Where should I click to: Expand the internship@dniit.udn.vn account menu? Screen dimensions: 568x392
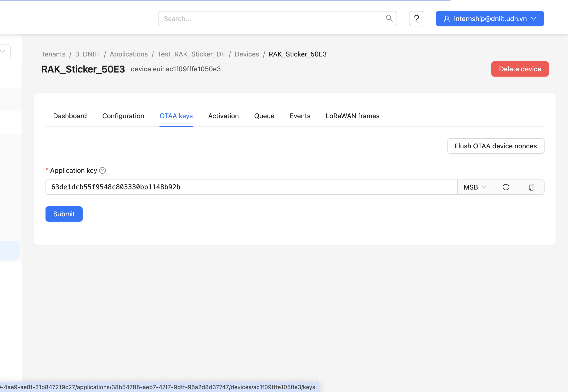(x=533, y=19)
